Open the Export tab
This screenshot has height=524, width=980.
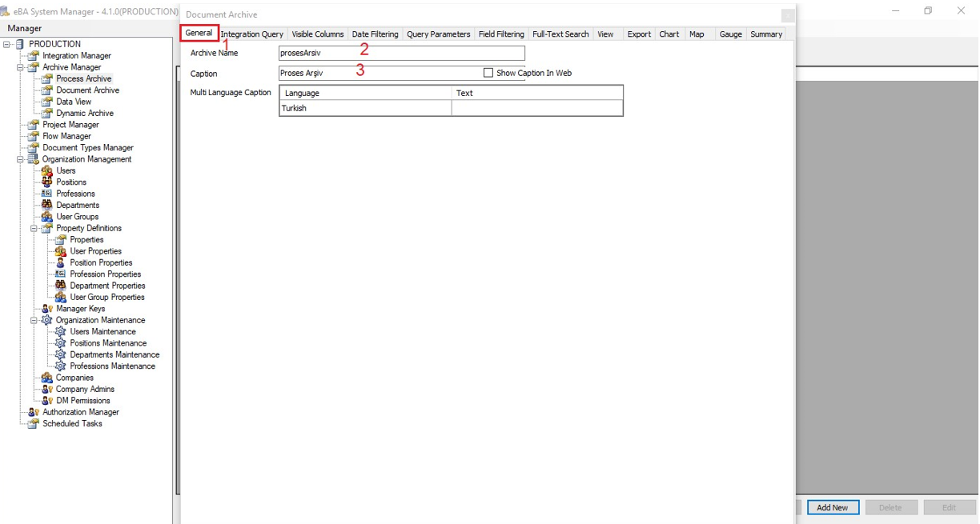click(x=639, y=34)
